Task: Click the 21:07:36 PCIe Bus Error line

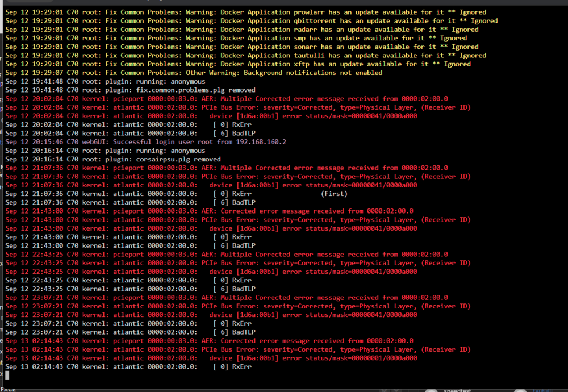Action: tap(238, 177)
